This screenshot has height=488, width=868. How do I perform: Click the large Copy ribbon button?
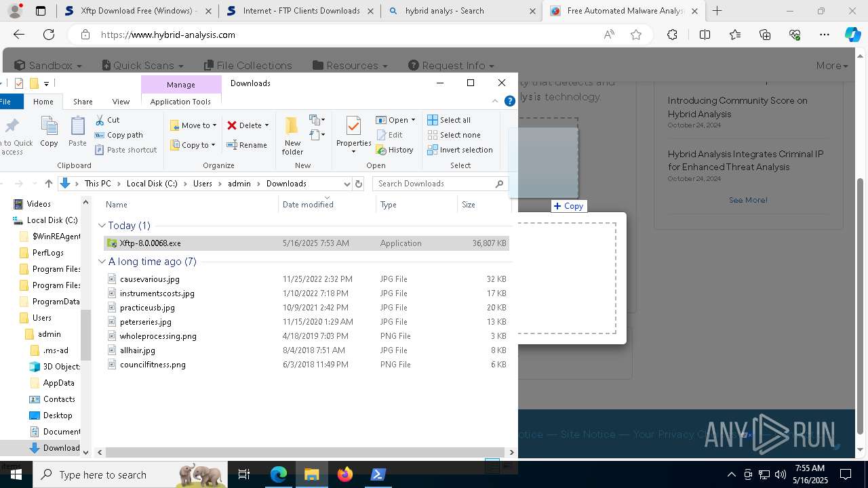tap(49, 131)
